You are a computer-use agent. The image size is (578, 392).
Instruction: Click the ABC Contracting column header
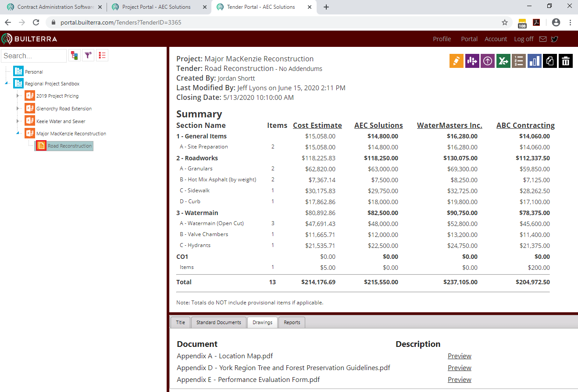point(525,125)
